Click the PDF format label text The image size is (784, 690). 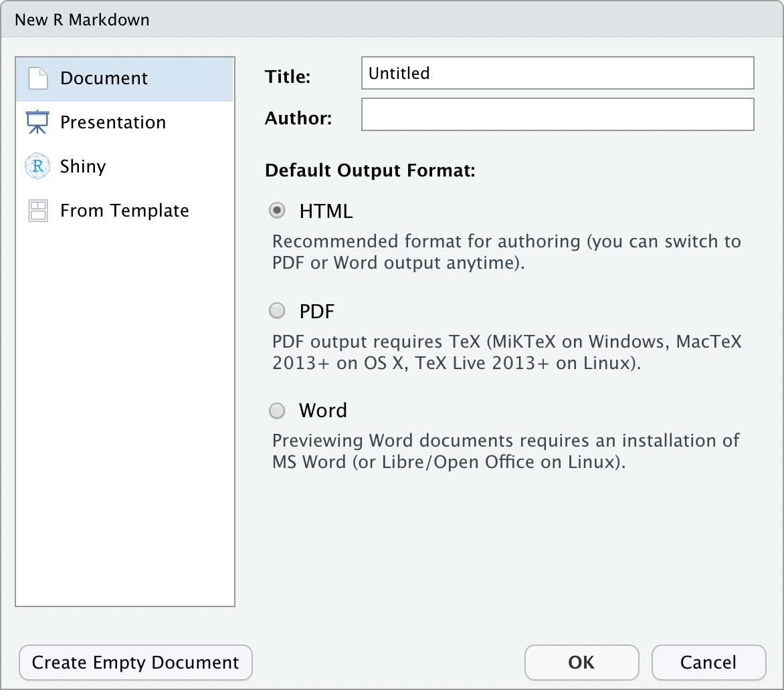pos(316,312)
